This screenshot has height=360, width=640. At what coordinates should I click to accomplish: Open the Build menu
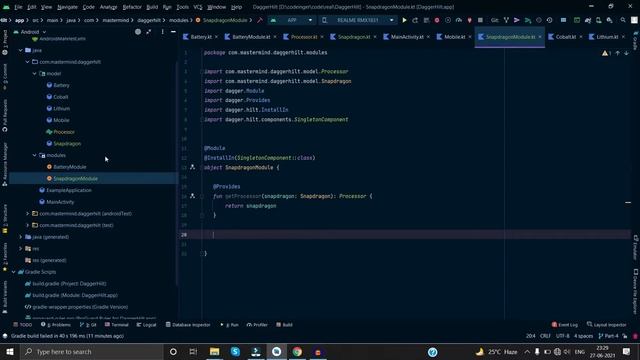[x=152, y=7]
